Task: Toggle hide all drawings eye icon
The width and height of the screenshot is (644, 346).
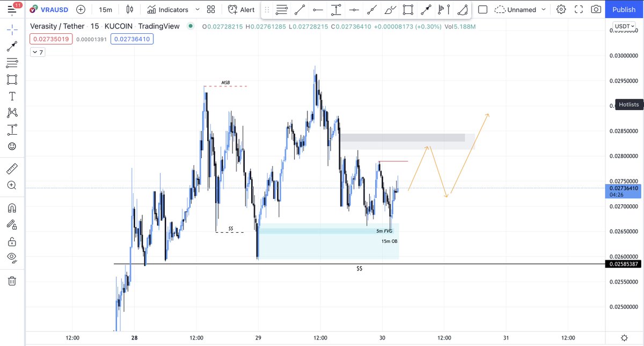Action: pos(12,257)
